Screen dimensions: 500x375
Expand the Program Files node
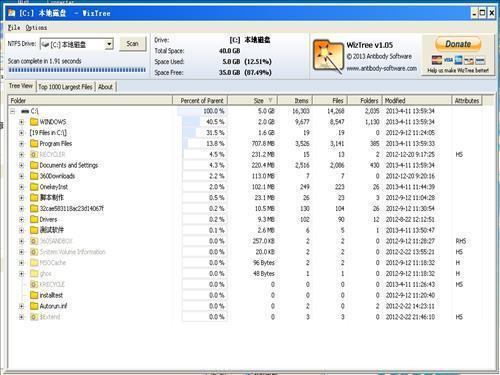22,144
